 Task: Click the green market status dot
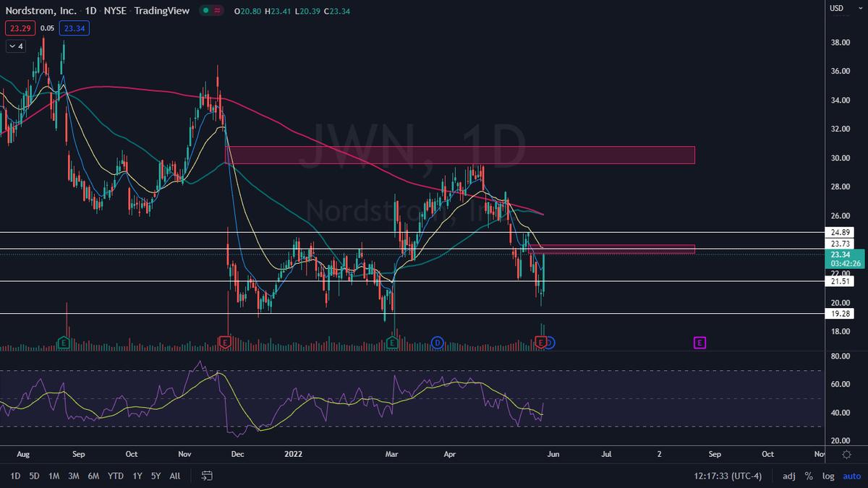[x=206, y=11]
